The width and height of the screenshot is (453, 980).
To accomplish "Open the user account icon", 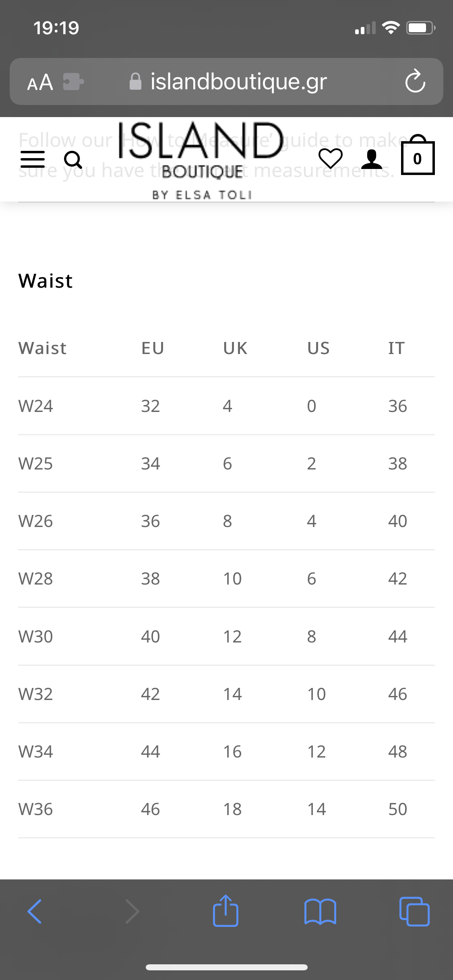I will coord(372,159).
